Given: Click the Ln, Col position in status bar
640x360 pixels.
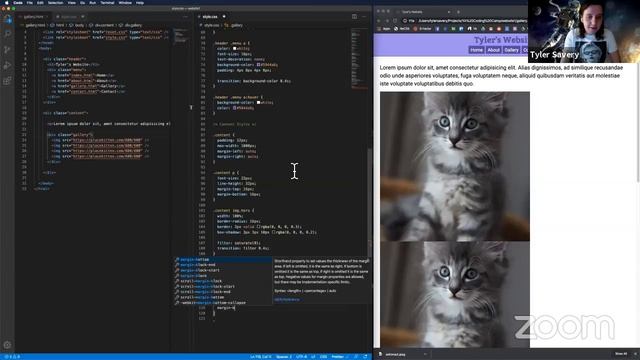Looking at the screenshot, I should (260, 357).
